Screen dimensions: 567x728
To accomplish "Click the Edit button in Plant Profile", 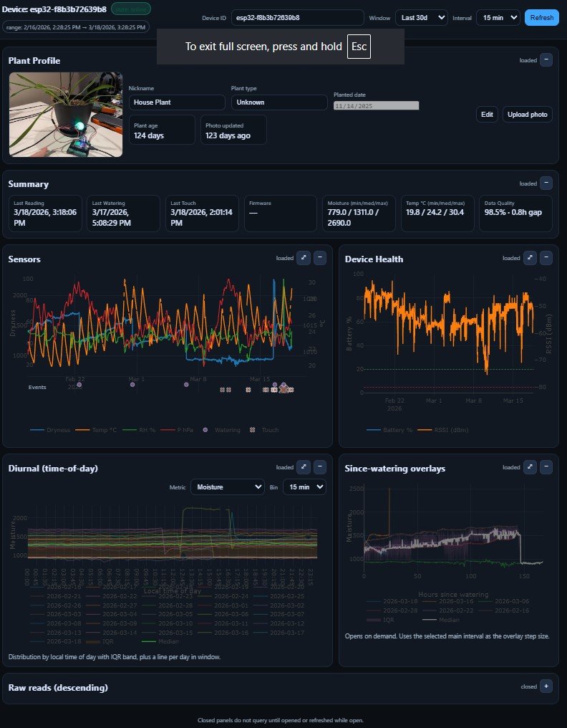I will pyautogui.click(x=487, y=114).
